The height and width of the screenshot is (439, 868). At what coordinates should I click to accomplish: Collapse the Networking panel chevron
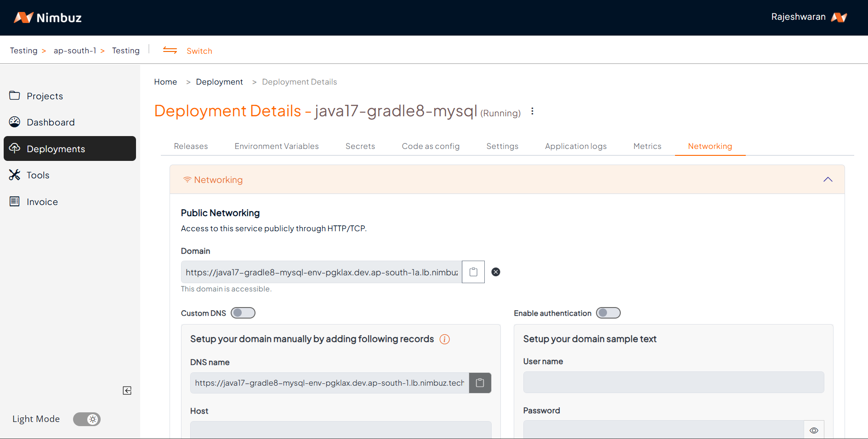[828, 180]
